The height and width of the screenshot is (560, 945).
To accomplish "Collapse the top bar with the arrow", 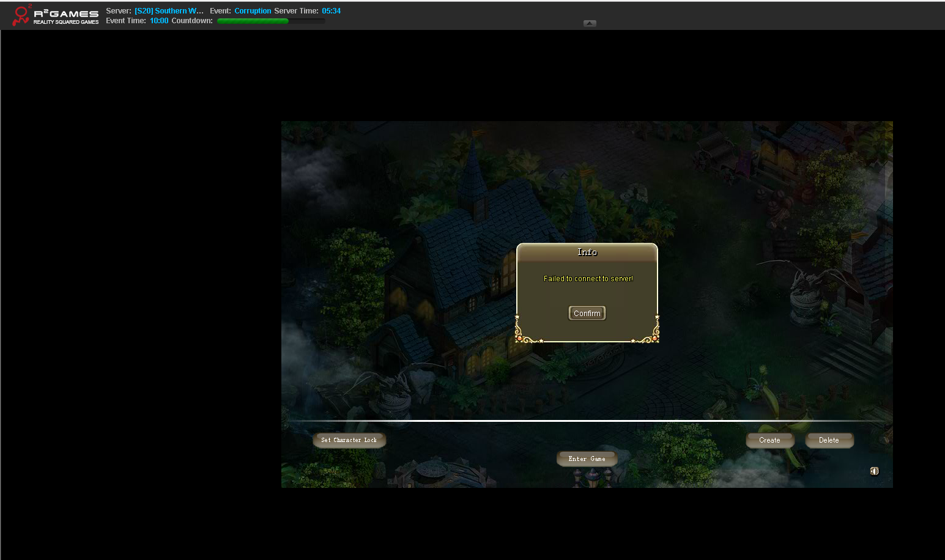I will point(590,23).
